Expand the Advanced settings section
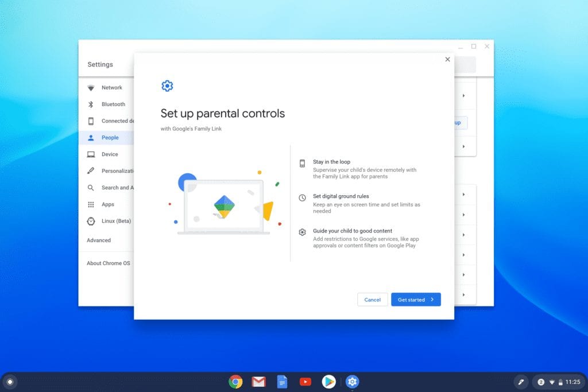Image resolution: width=588 pixels, height=392 pixels. [x=99, y=240]
